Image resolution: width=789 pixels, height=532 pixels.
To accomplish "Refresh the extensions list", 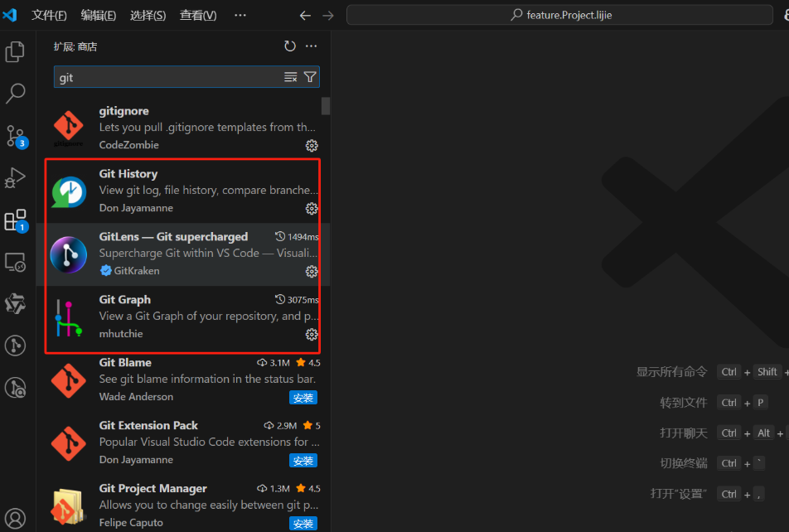I will (x=290, y=46).
